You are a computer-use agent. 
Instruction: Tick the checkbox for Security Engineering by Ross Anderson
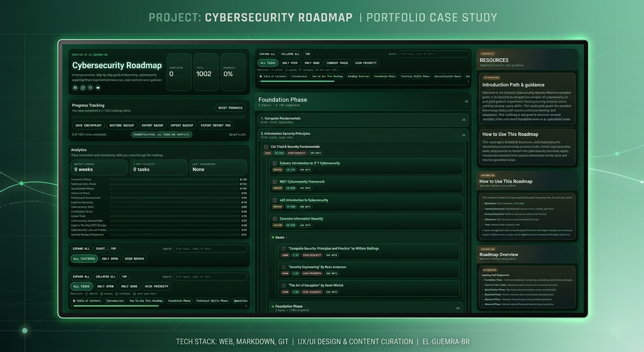[x=283, y=267]
